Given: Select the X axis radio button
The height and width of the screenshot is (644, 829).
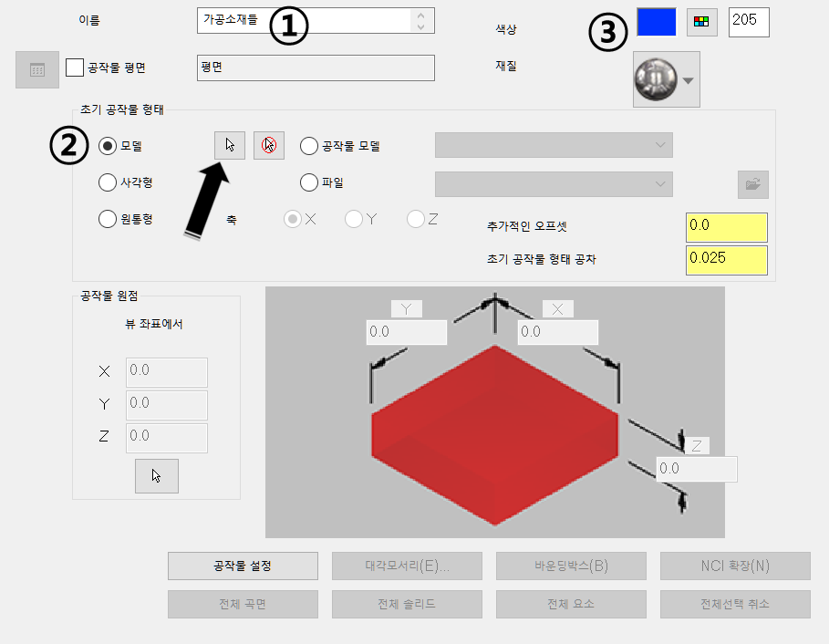Looking at the screenshot, I should click(293, 219).
